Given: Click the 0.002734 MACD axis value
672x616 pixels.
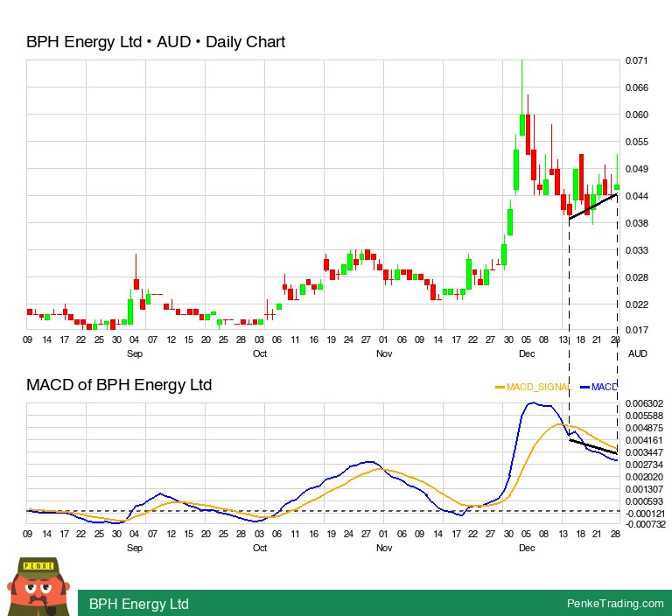Looking at the screenshot, I should [644, 465].
